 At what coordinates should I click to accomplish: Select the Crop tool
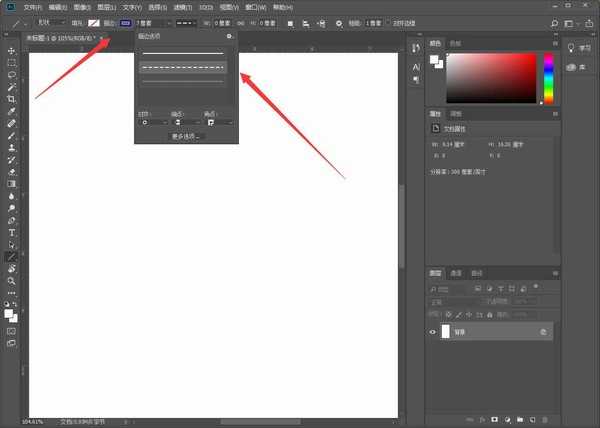[12, 99]
